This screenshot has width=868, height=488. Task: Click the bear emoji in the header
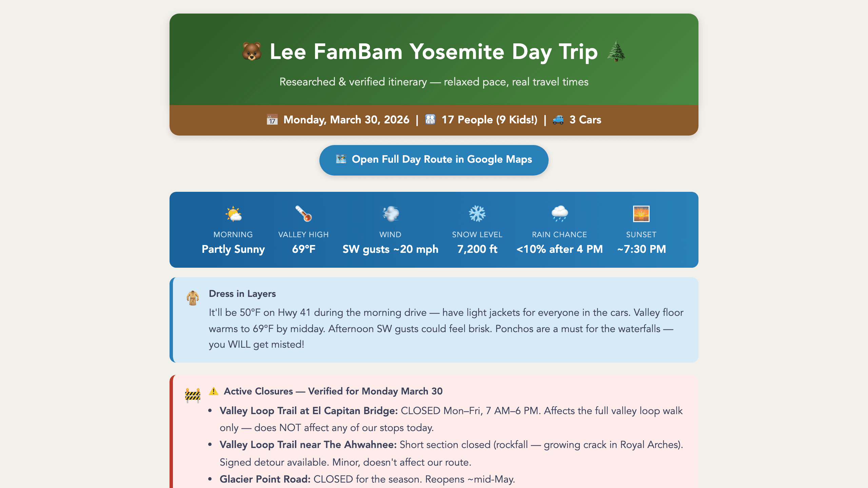click(x=251, y=52)
